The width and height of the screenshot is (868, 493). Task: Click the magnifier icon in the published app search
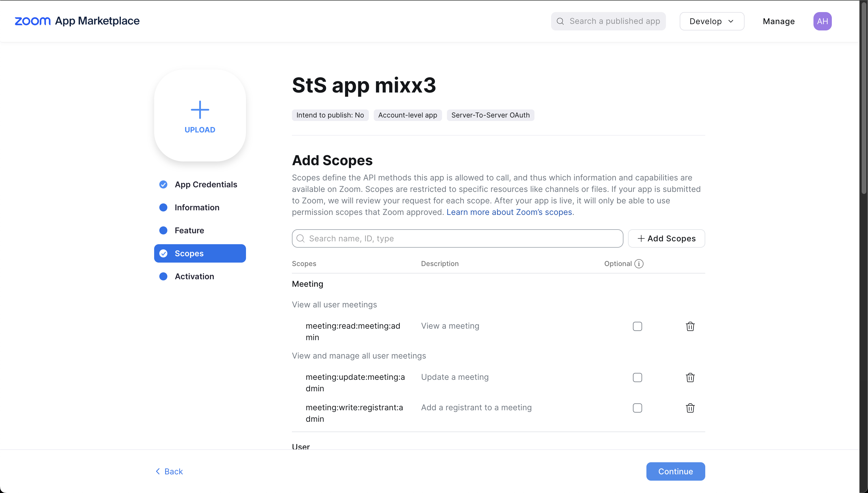click(x=560, y=21)
